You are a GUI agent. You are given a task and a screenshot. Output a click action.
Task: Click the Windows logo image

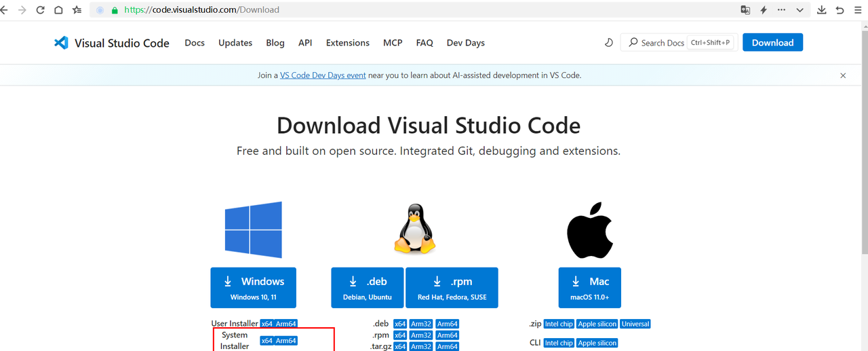(254, 229)
